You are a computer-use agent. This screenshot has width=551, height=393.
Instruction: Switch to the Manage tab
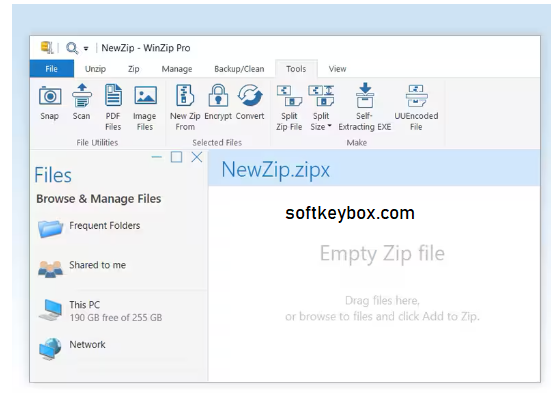(177, 69)
